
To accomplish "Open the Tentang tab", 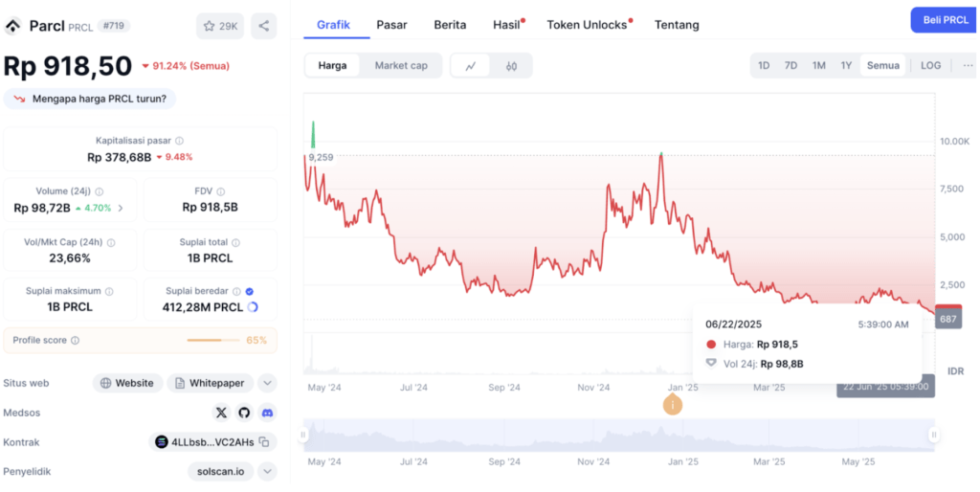I will click(x=677, y=25).
